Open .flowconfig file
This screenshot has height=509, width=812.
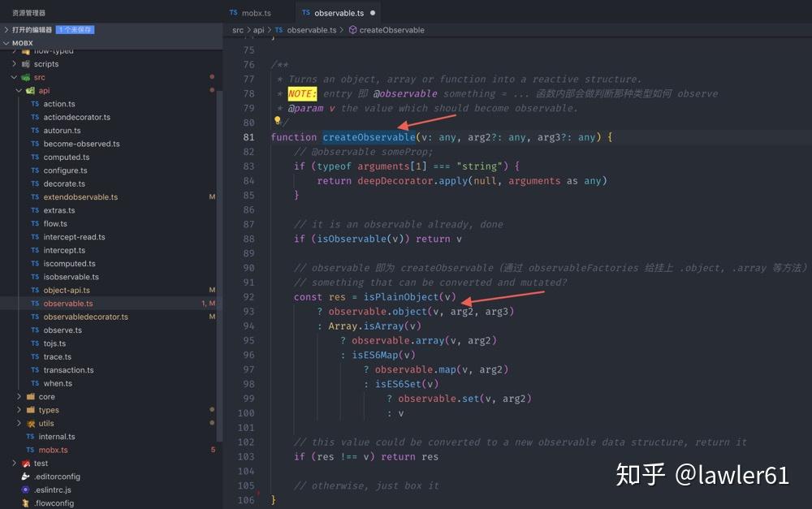click(54, 503)
